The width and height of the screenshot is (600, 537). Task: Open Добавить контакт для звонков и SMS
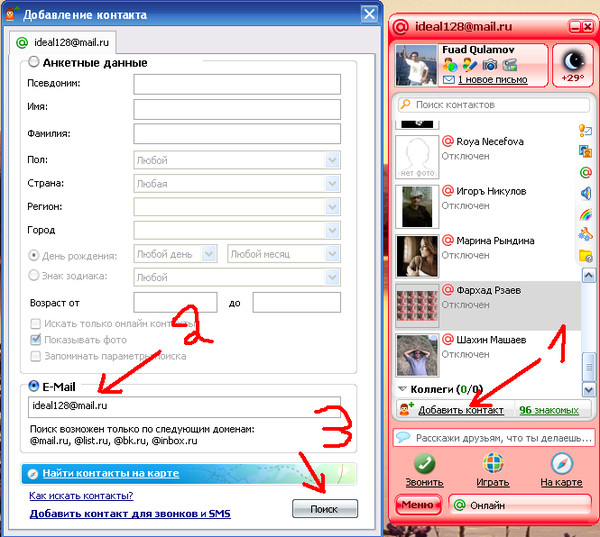click(x=130, y=514)
